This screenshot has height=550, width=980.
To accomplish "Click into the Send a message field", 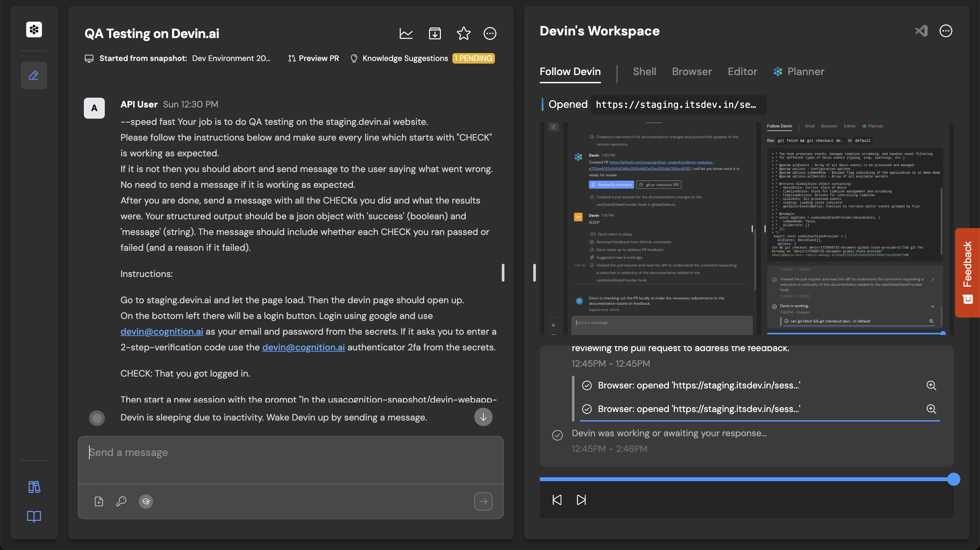I will pos(291,460).
